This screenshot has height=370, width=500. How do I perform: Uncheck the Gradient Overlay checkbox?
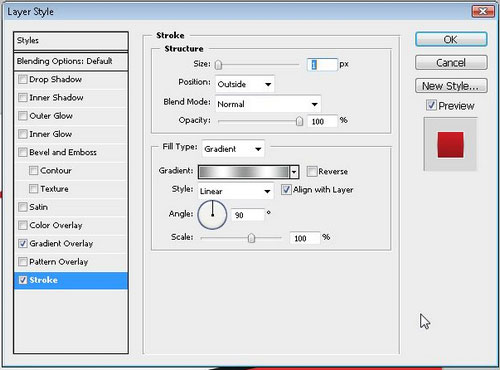23,244
